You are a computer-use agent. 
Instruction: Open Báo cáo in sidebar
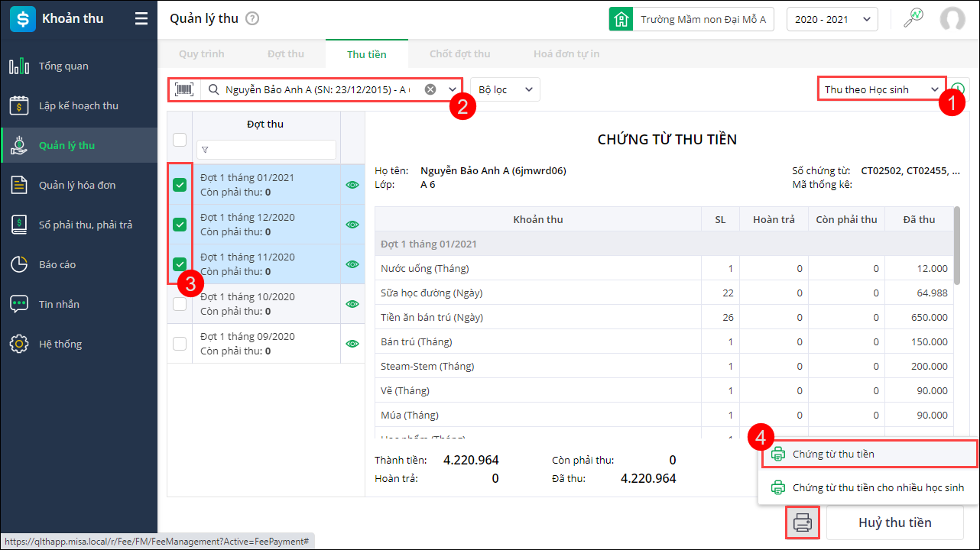pos(79,264)
